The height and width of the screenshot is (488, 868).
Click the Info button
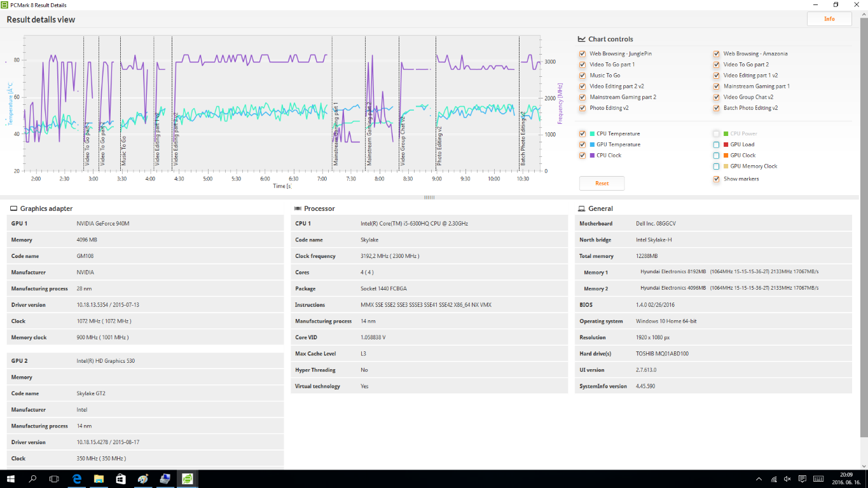coord(829,19)
